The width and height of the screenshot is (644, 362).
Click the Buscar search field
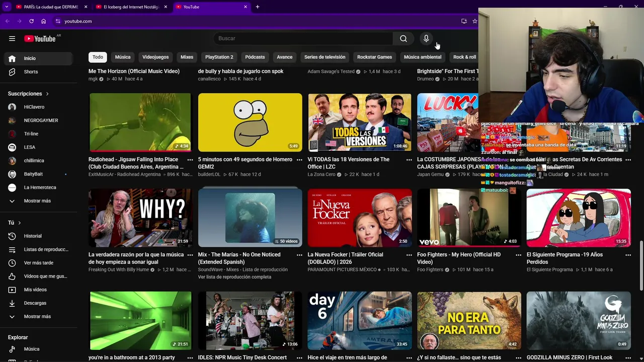pos(303,39)
